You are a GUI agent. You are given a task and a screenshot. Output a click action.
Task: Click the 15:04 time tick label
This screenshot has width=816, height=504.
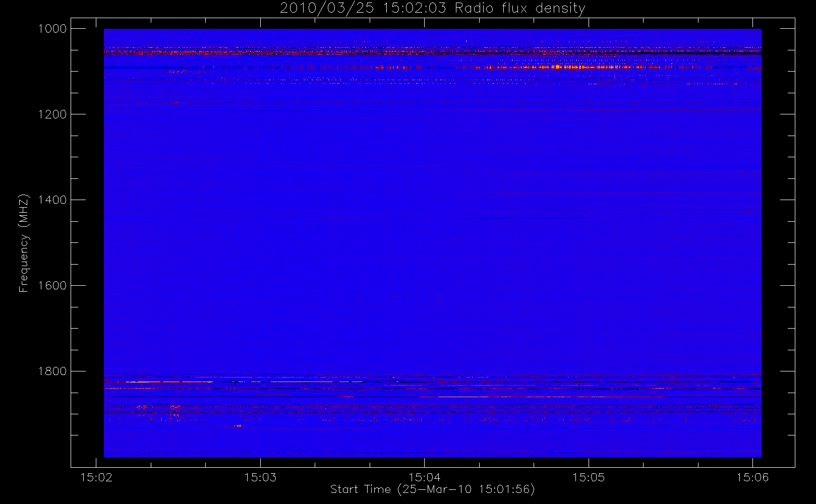click(425, 477)
